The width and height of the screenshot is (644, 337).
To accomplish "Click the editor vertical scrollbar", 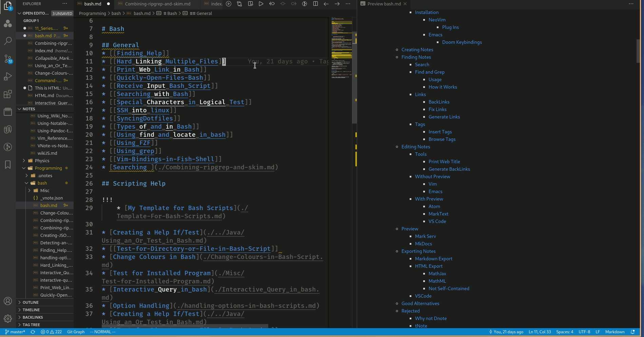I will point(354,78).
